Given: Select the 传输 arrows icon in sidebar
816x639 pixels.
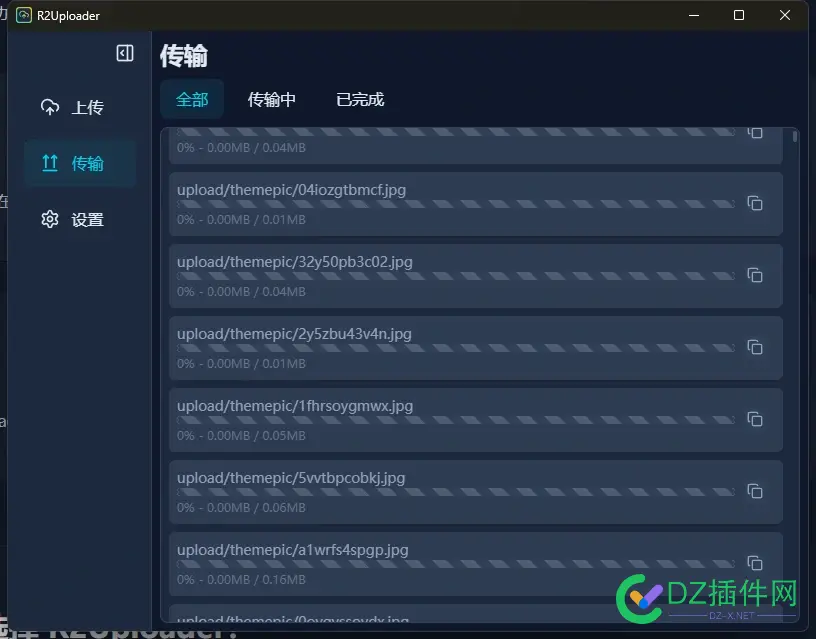Looking at the screenshot, I should pos(50,163).
